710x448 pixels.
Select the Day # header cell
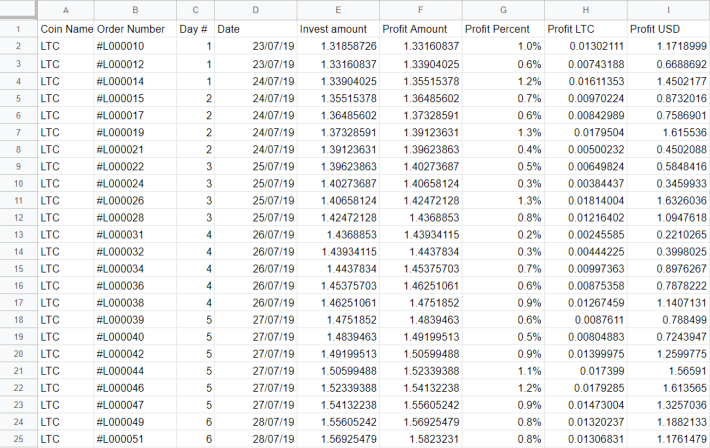coord(195,29)
